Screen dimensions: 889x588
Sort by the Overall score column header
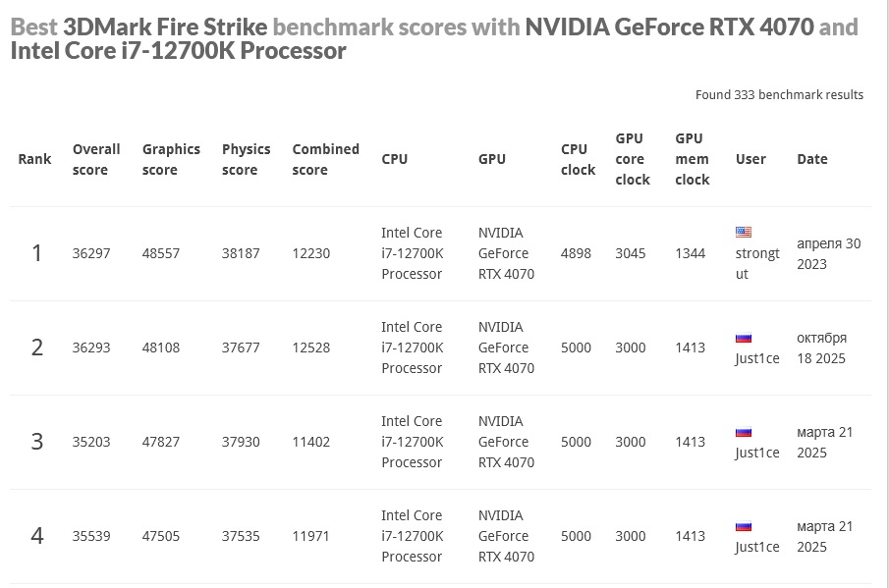pos(96,159)
